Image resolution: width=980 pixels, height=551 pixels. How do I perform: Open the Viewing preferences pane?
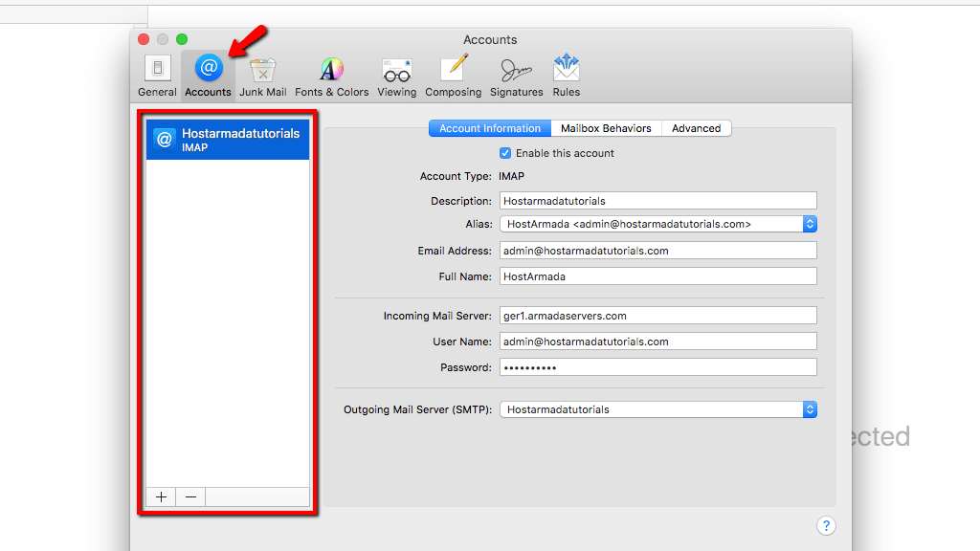pyautogui.click(x=397, y=76)
